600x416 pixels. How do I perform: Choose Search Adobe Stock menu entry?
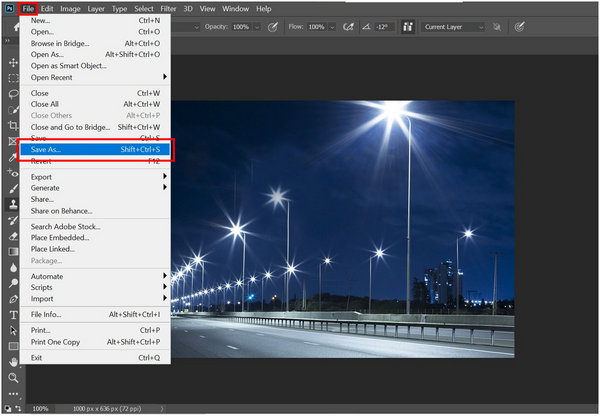coord(95,227)
